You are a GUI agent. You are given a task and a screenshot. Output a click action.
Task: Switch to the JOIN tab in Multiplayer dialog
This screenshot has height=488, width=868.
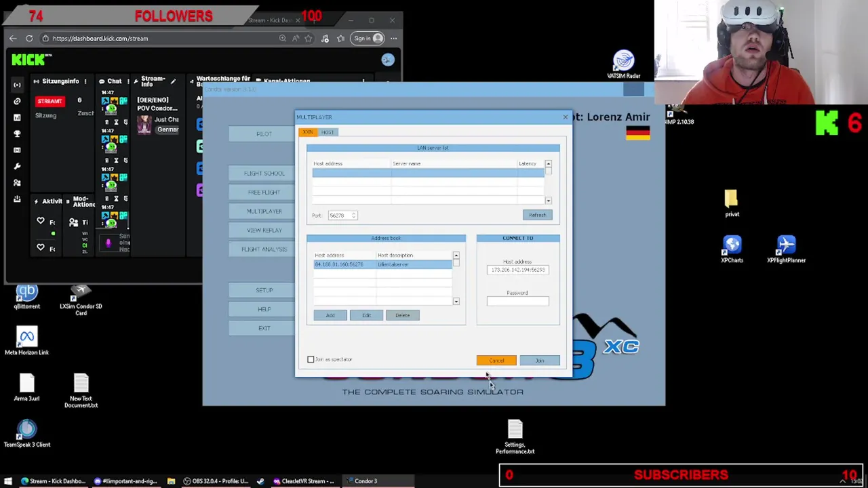(308, 132)
